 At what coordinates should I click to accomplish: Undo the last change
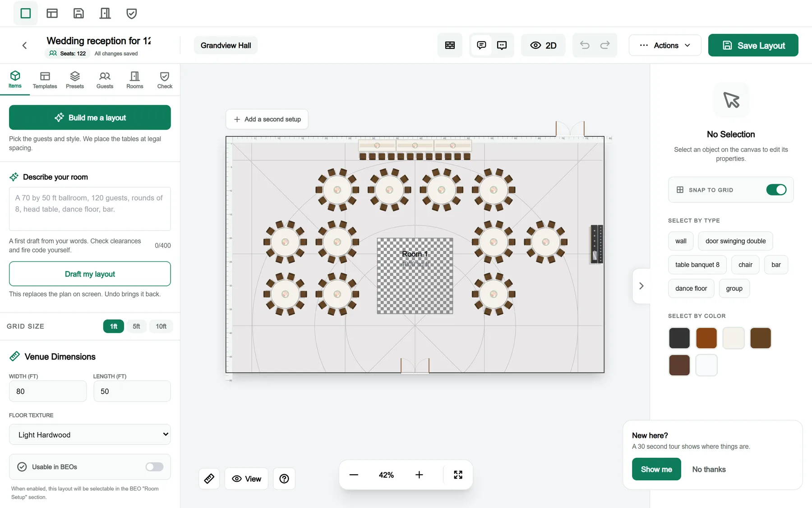(x=585, y=45)
